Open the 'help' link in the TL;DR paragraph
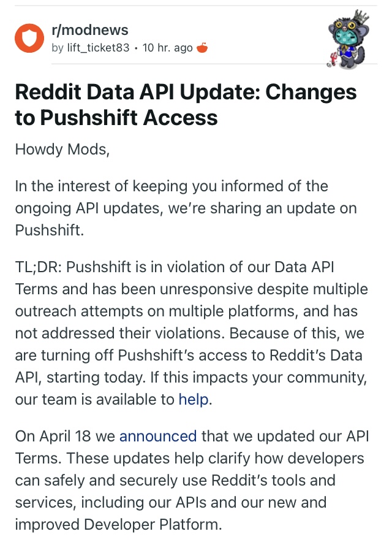 click(x=194, y=400)
